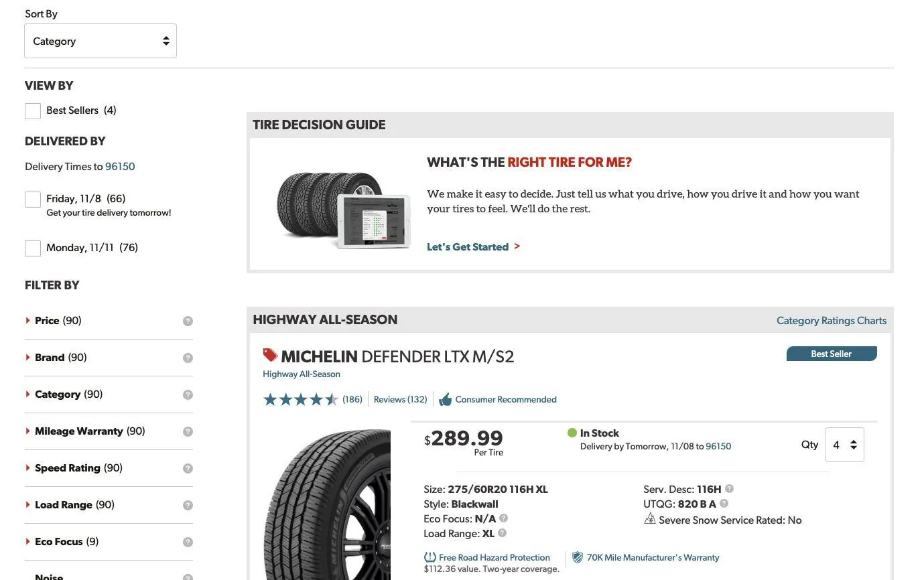
Task: Click the warranty shield icon
Action: 577,557
